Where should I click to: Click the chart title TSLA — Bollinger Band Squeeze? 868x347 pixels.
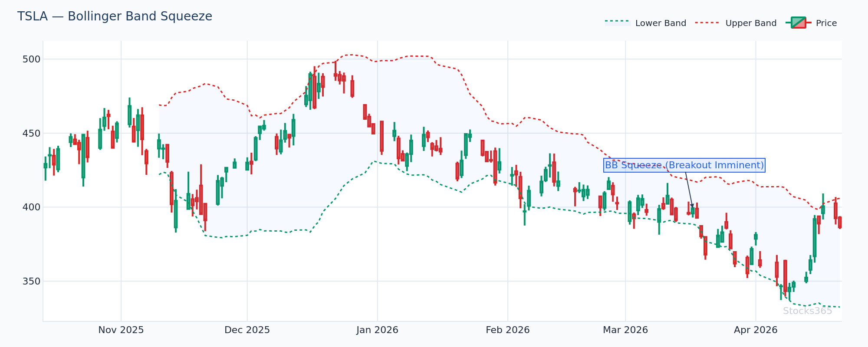(x=115, y=16)
